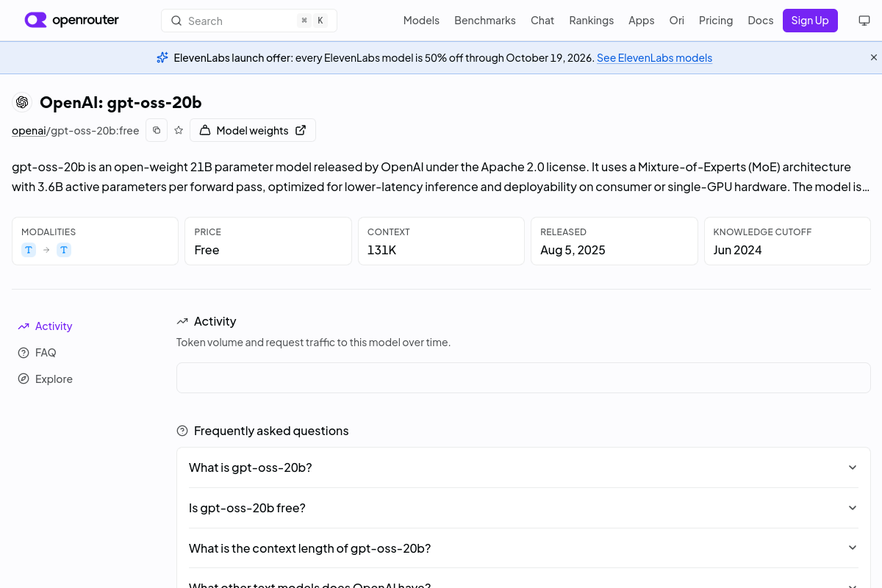Click the text input modality icon
This screenshot has width=882, height=588.
pos(29,250)
